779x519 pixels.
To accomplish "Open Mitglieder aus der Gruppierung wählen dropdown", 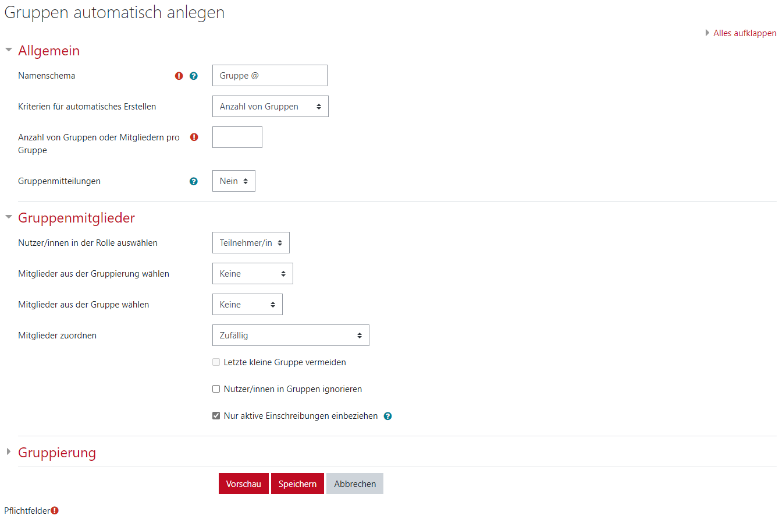I will [x=252, y=273].
